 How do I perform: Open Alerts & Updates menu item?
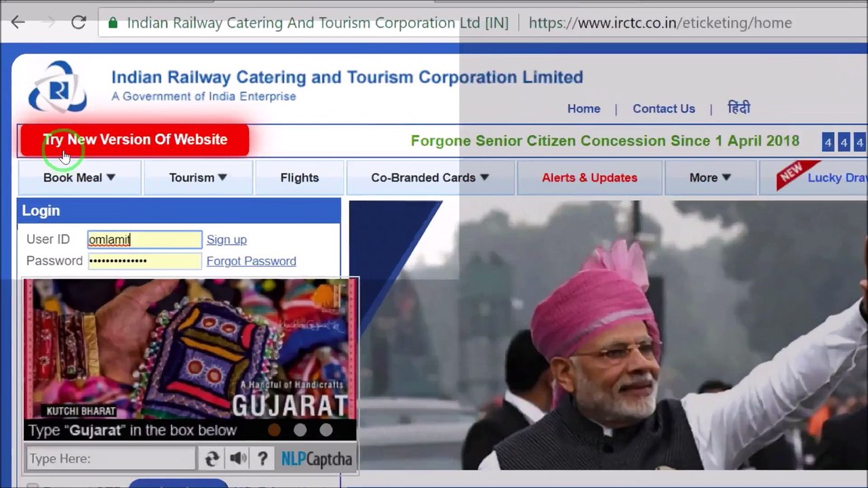click(x=589, y=178)
